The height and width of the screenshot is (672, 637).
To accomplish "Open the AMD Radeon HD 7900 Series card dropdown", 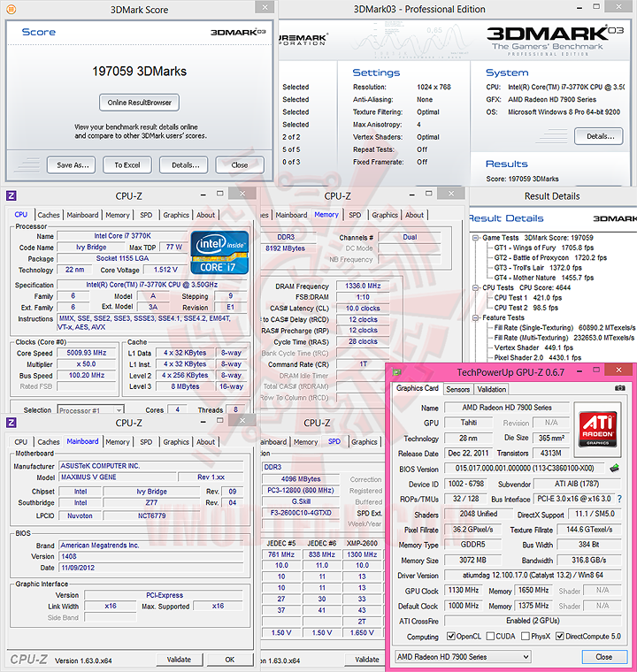I will 463,657.
